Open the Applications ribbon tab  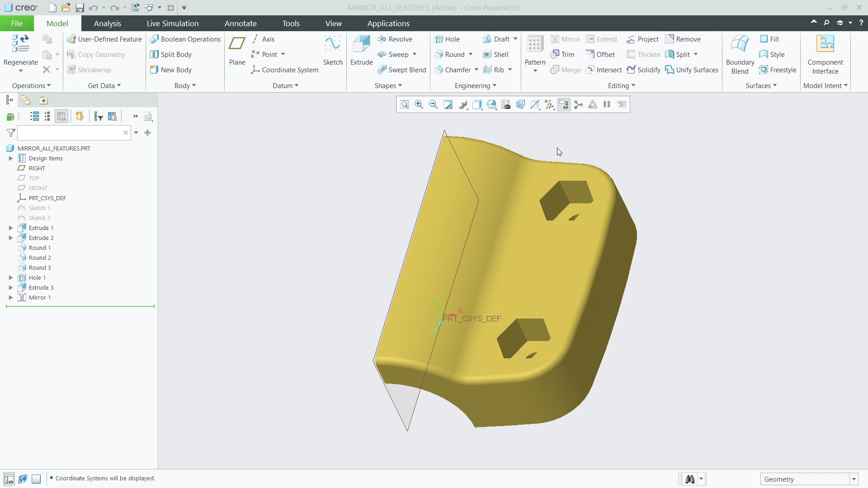[388, 23]
